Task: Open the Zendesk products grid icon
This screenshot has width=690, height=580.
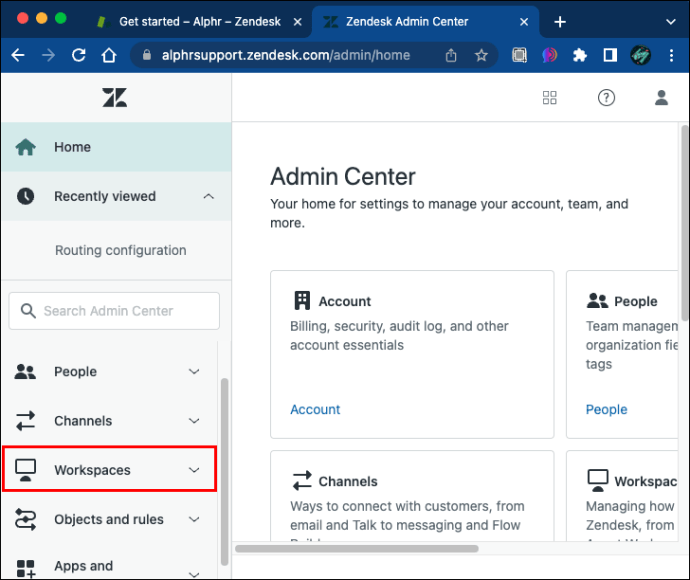Action: pyautogui.click(x=549, y=97)
